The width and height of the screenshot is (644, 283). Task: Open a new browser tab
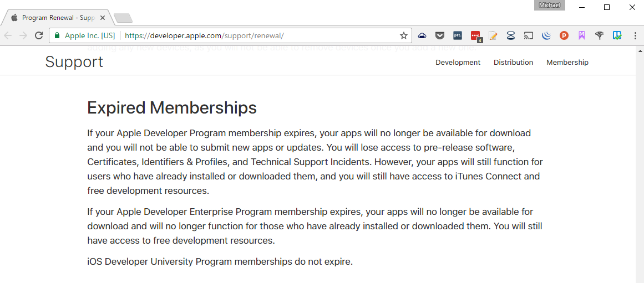coord(123,18)
